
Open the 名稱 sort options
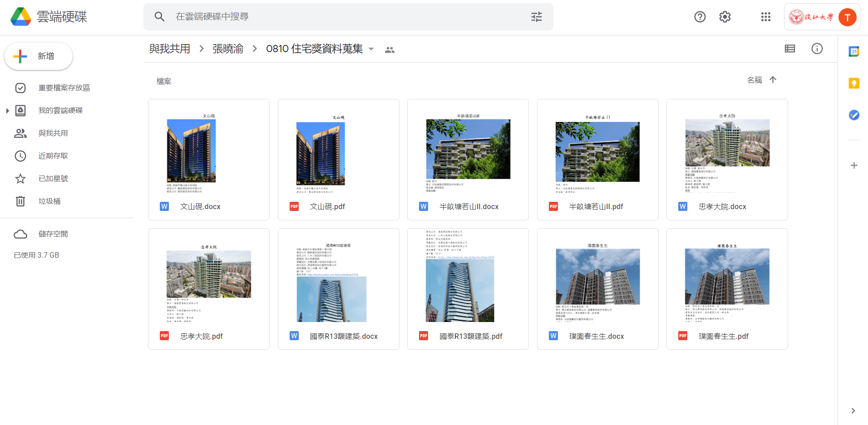tap(754, 80)
